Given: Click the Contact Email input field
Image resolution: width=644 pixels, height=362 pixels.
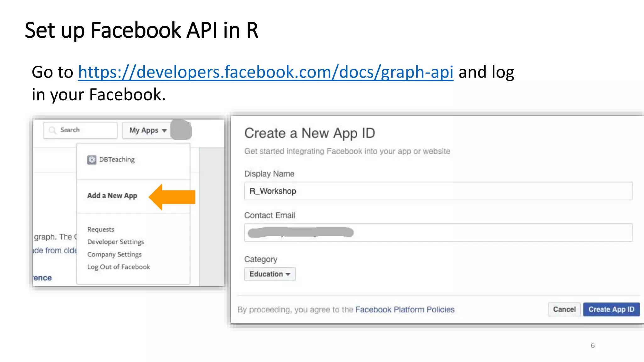Looking at the screenshot, I should tap(438, 233).
